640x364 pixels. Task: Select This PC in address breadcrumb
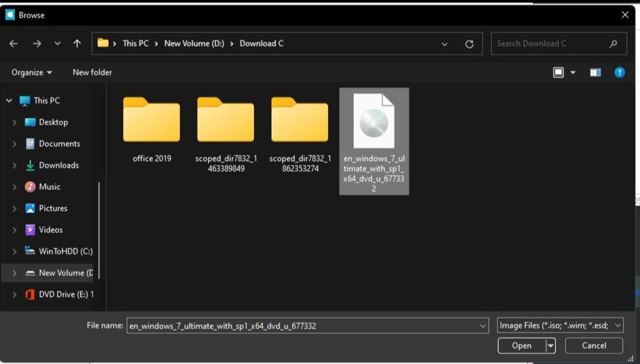tap(136, 44)
